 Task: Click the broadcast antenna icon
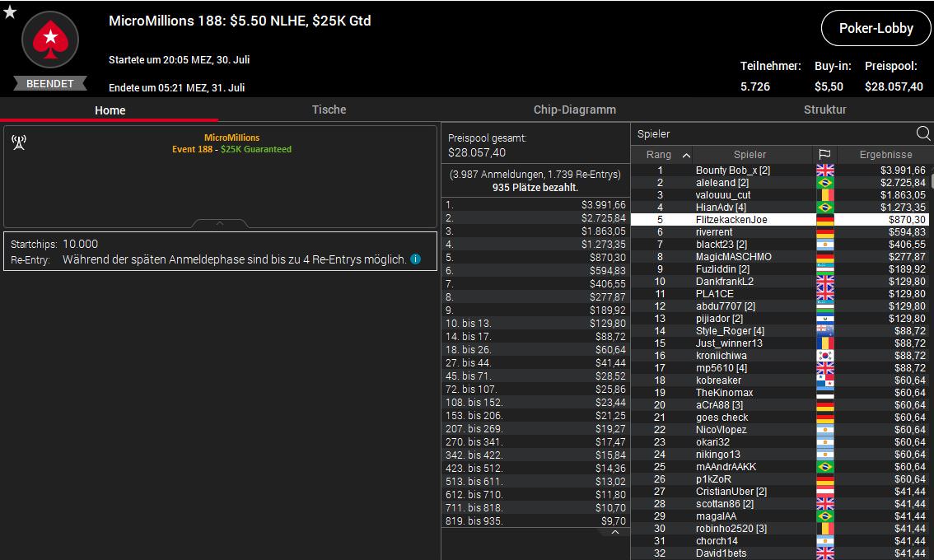(x=19, y=143)
